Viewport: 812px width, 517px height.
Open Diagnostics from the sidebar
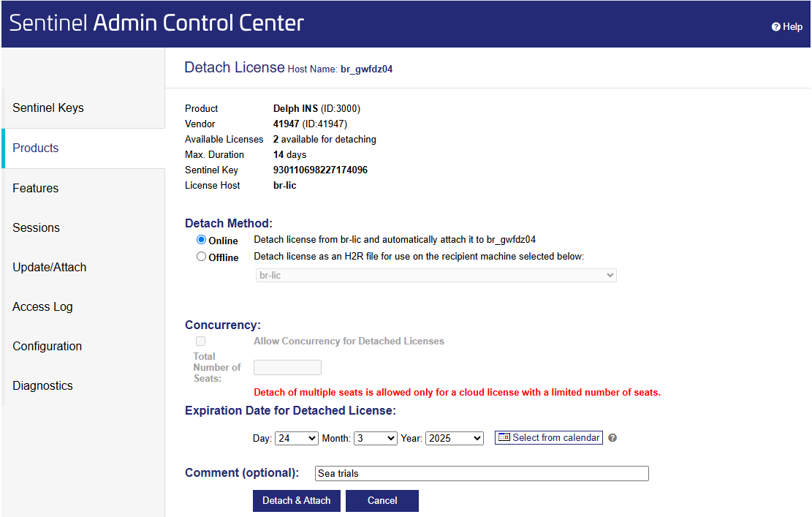(43, 386)
